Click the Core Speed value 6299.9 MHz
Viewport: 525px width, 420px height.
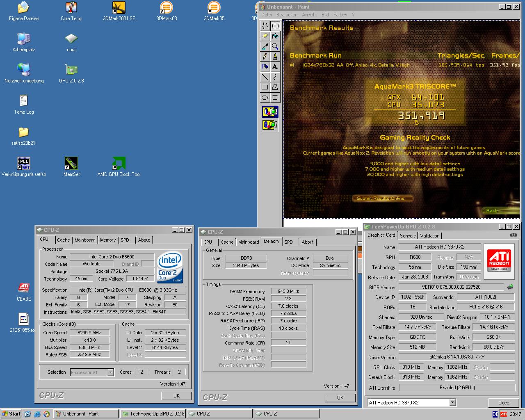coord(89,333)
